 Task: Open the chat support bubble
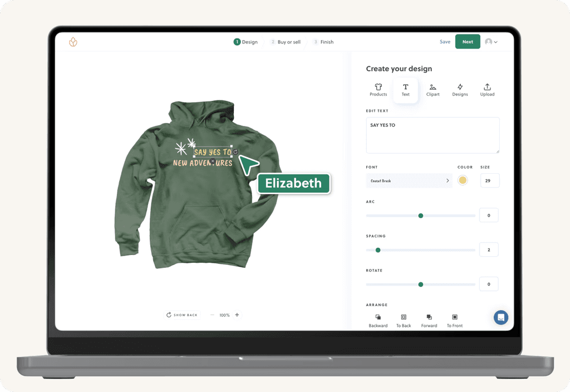point(500,317)
